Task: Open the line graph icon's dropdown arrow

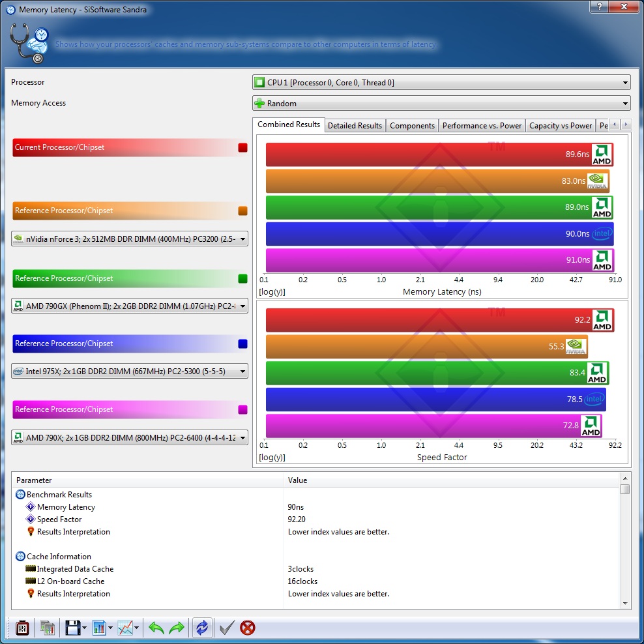Action: coord(136,628)
